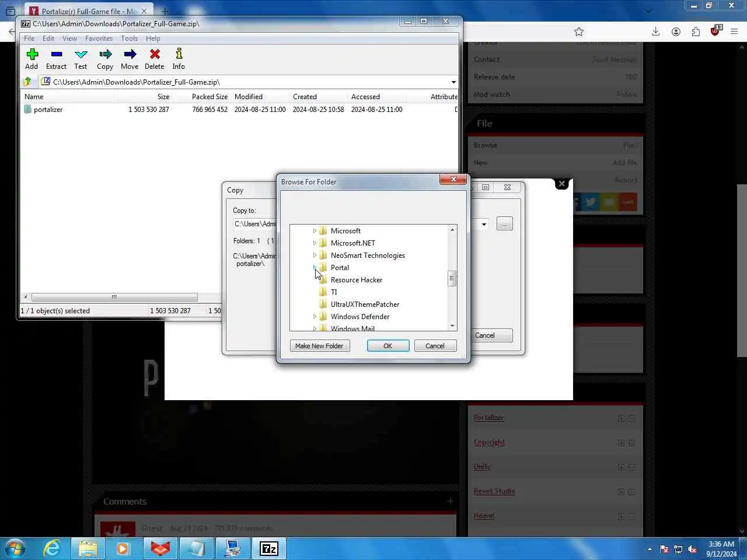The height and width of the screenshot is (560, 747).
Task: Click the Copy toolbar icon in 7-Zip
Action: coord(105,59)
